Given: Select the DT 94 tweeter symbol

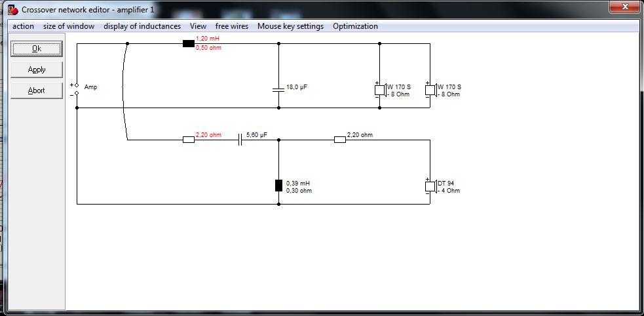Looking at the screenshot, I should point(430,186).
